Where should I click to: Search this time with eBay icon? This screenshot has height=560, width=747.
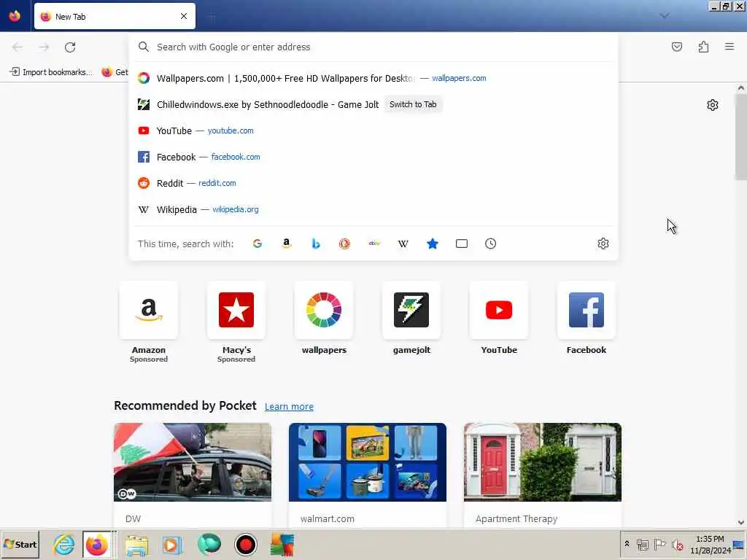pyautogui.click(x=374, y=244)
